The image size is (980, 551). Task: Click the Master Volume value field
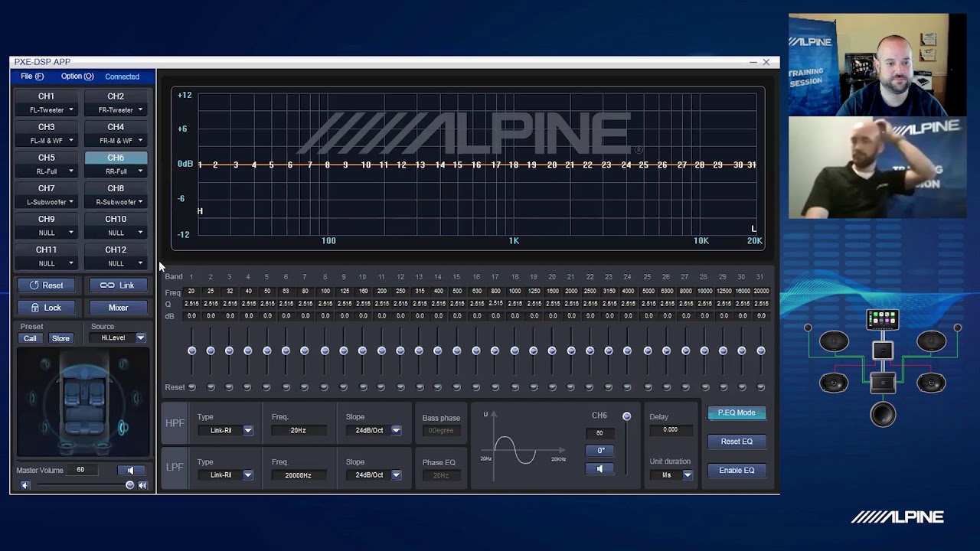[80, 470]
